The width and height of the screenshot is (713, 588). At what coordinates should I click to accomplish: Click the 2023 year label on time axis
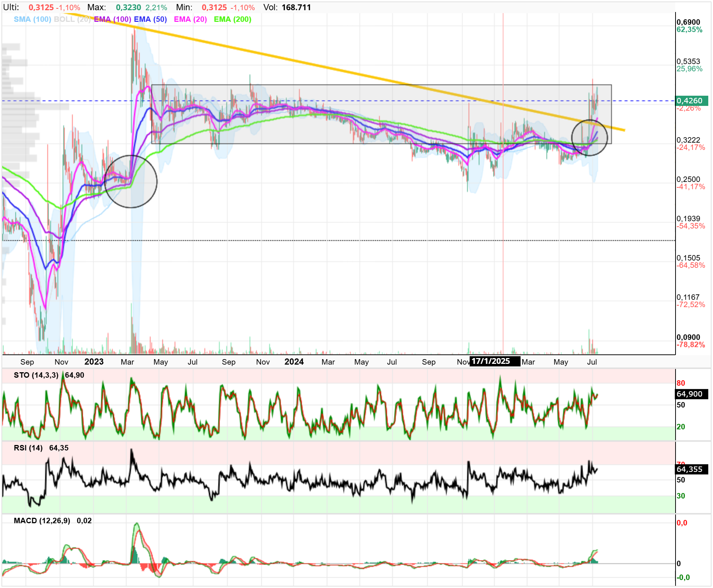94,362
